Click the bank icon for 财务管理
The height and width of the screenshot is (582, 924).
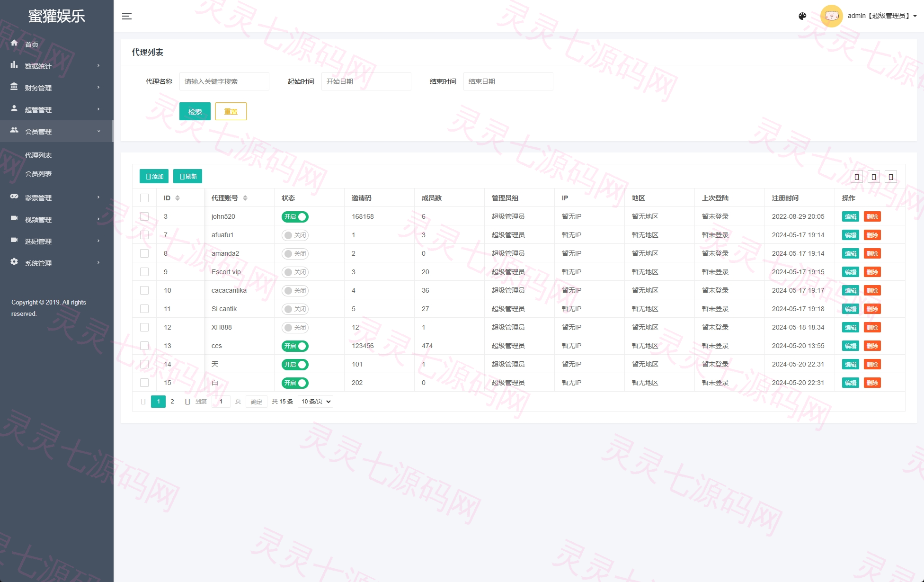tap(14, 87)
